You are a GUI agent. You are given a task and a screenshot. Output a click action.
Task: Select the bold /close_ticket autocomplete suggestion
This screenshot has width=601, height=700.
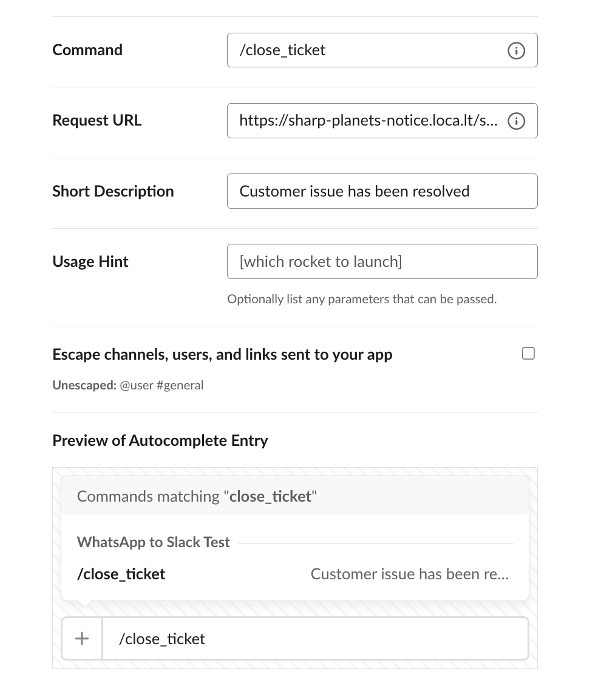[121, 574]
